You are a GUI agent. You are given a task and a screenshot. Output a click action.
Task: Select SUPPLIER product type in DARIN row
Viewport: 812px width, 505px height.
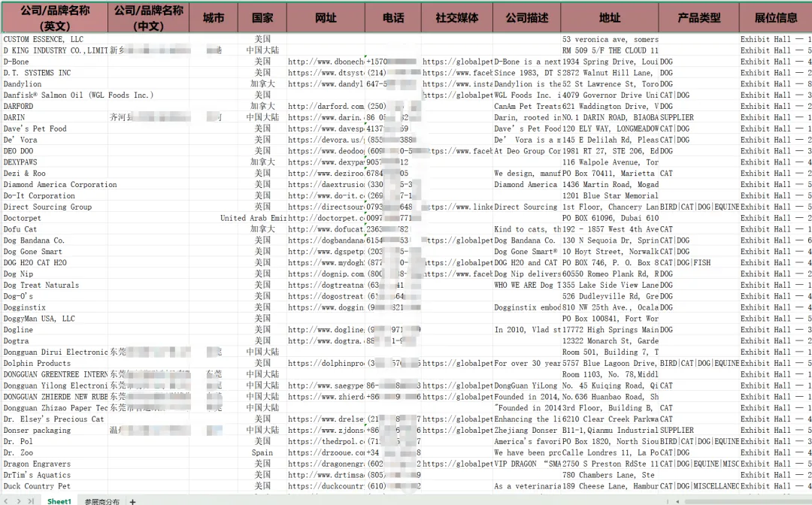(x=698, y=117)
